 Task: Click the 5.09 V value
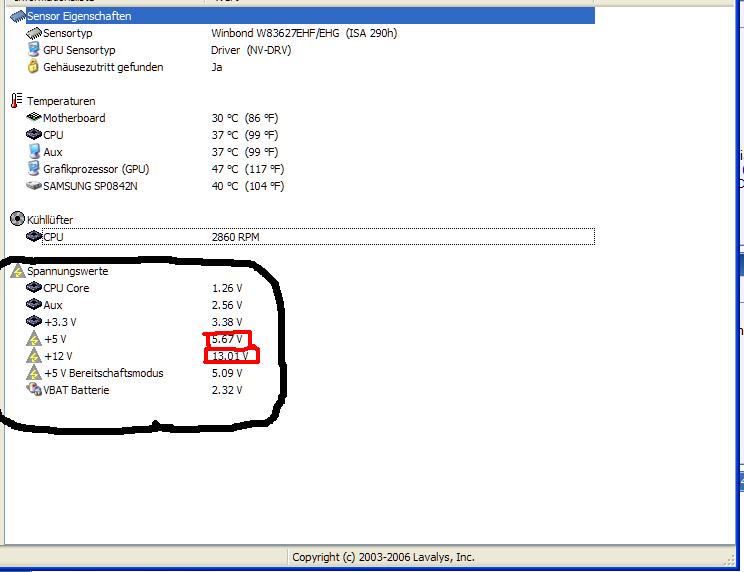point(227,373)
